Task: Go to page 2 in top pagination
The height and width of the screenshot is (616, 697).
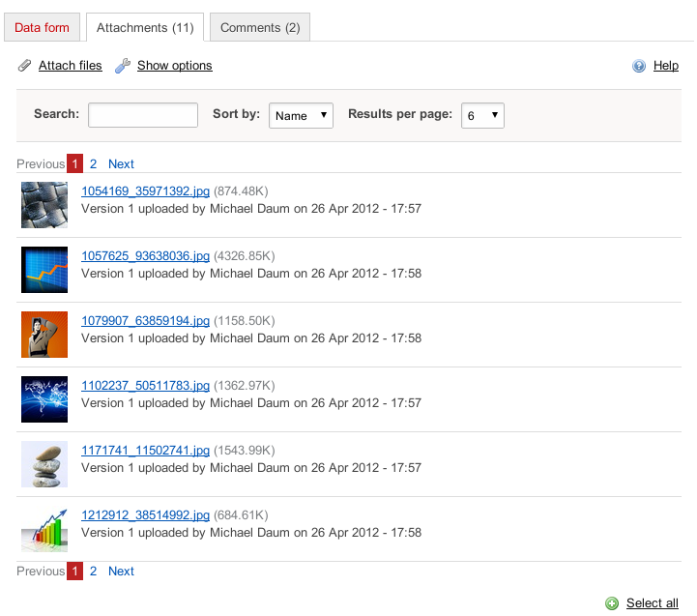Action: 94,164
